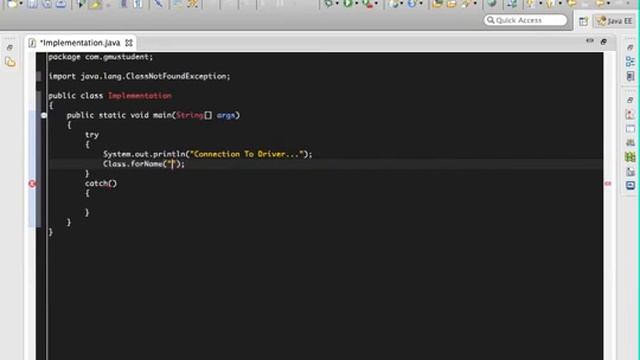Open the Task List view icon

point(630,76)
